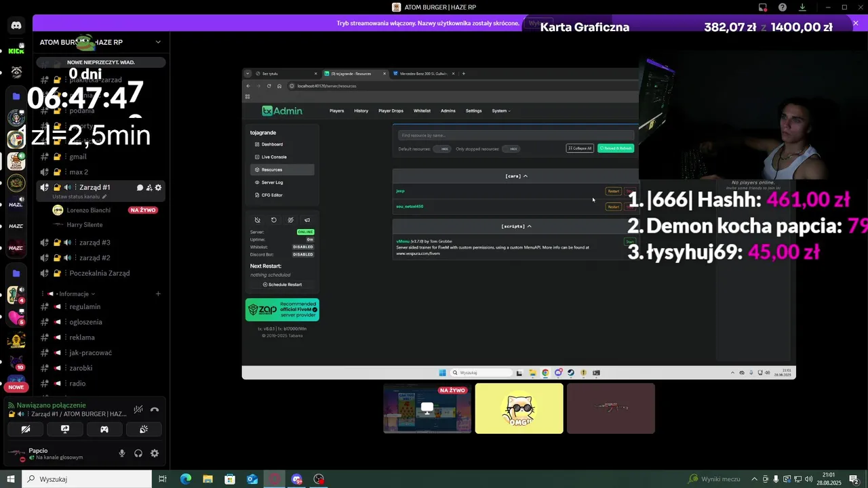Open the reklama channel
Viewport: 868px width, 488px height.
[100, 338]
